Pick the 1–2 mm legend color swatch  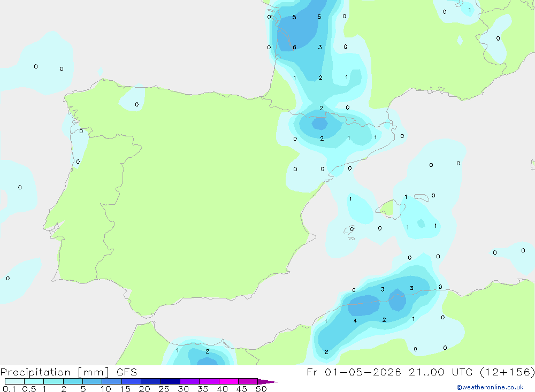point(53,381)
